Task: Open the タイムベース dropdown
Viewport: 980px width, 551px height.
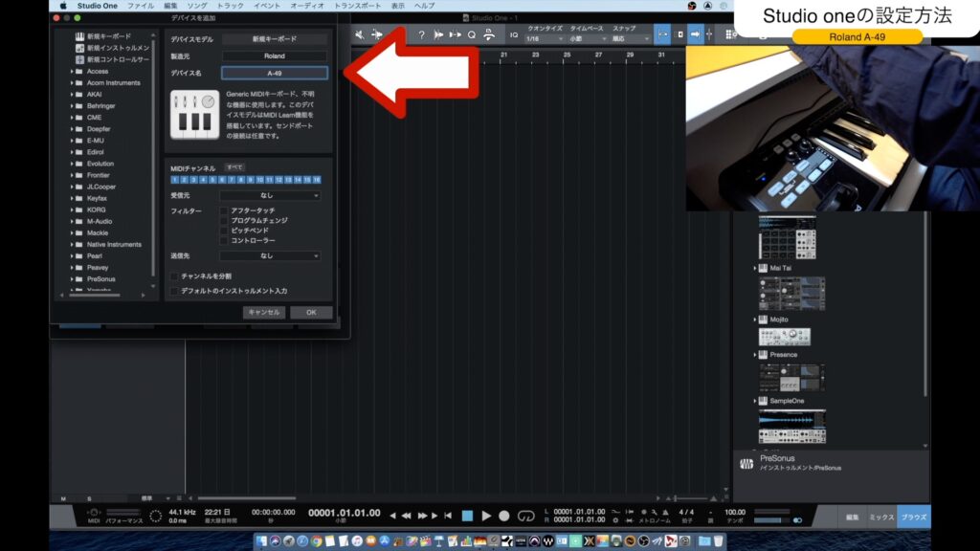Action: coord(588,38)
